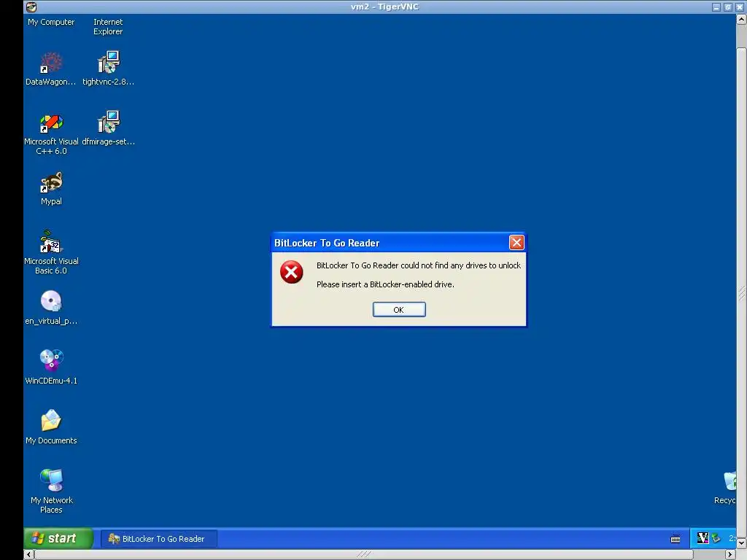Select the en_virtual_p disc image icon

pos(51,301)
